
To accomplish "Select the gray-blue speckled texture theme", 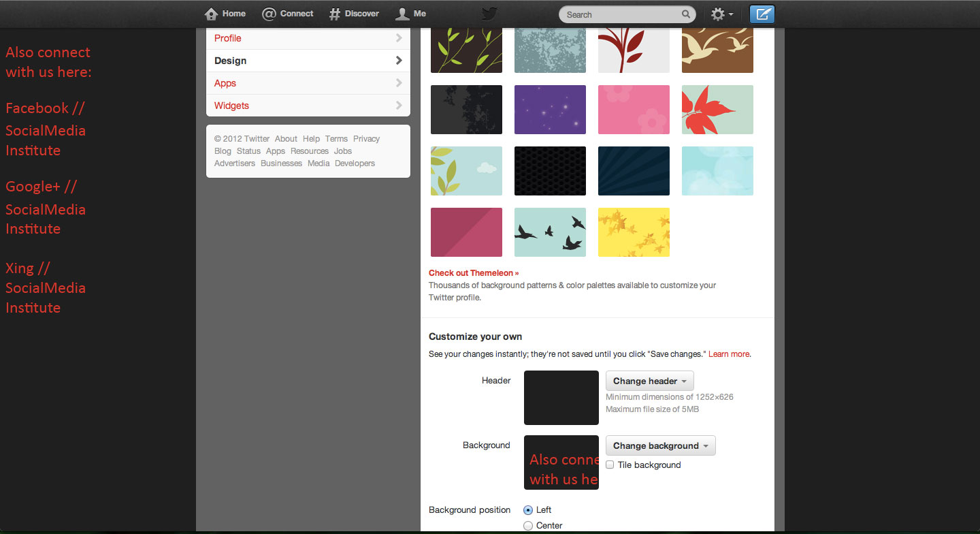I will tap(550, 50).
